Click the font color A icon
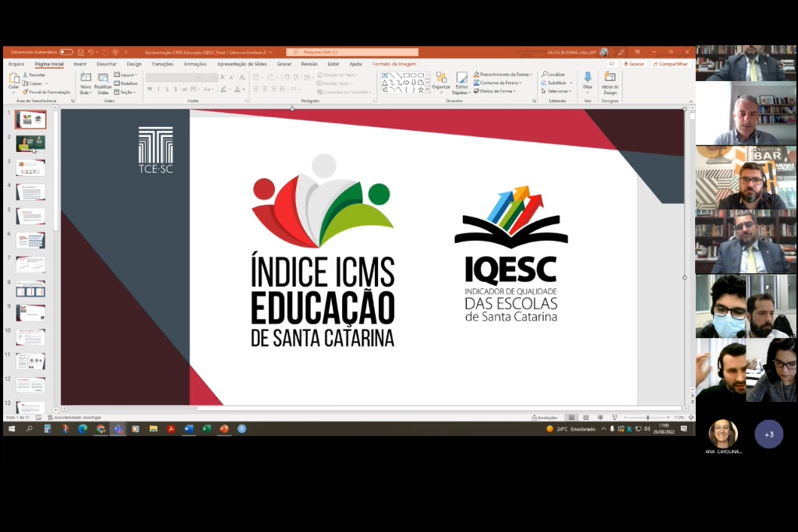The height and width of the screenshot is (532, 798). point(237,89)
